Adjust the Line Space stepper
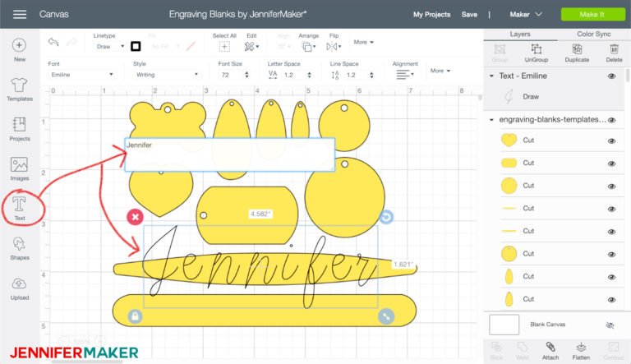The height and width of the screenshot is (364, 631). [x=371, y=75]
